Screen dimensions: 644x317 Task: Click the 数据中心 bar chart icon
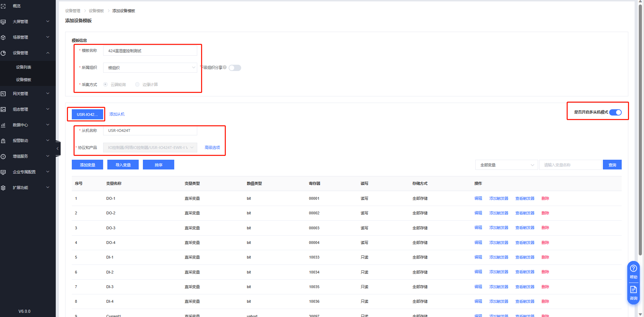3,125
